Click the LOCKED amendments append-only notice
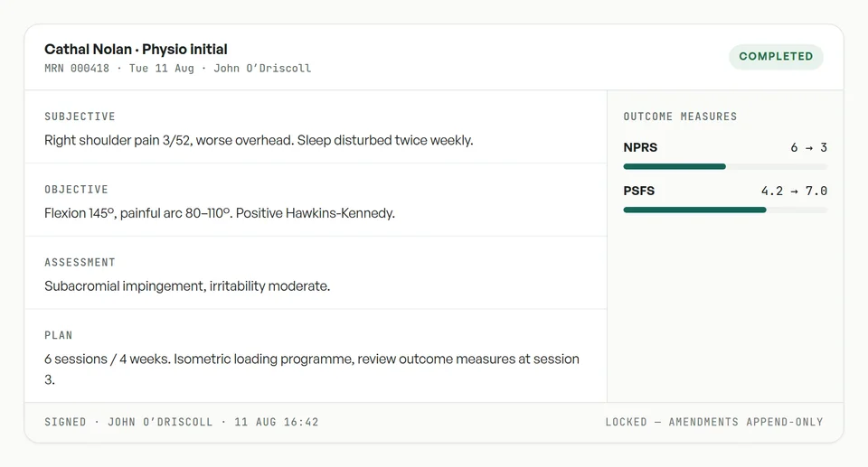The height and width of the screenshot is (467, 868). coord(714,422)
